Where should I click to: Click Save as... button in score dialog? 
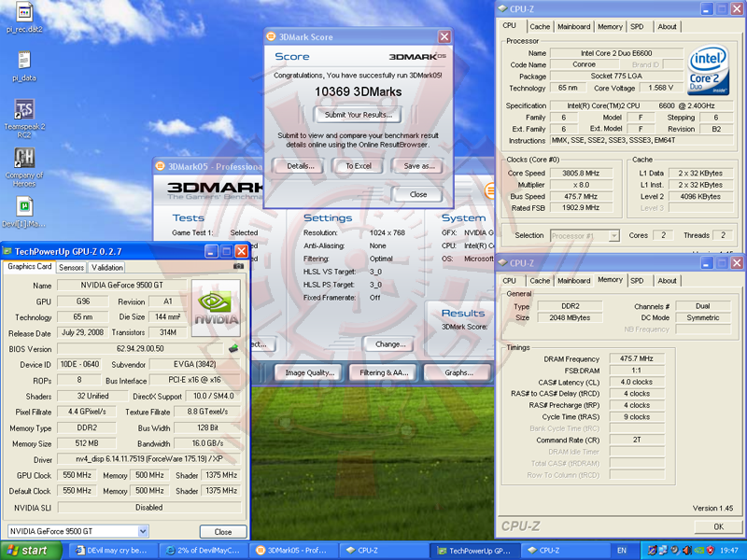pos(418,166)
